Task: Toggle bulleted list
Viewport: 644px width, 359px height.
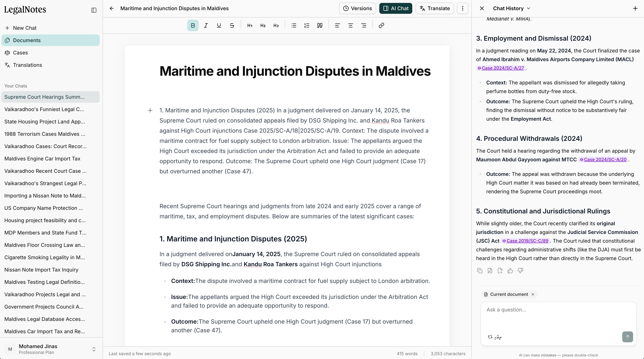Action: coord(294,25)
